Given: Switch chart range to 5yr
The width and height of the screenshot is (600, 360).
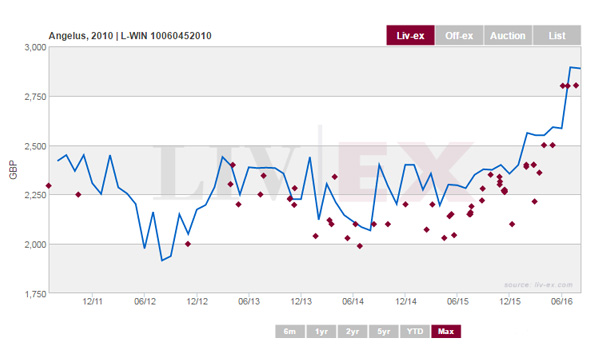Looking at the screenshot, I should [x=383, y=331].
